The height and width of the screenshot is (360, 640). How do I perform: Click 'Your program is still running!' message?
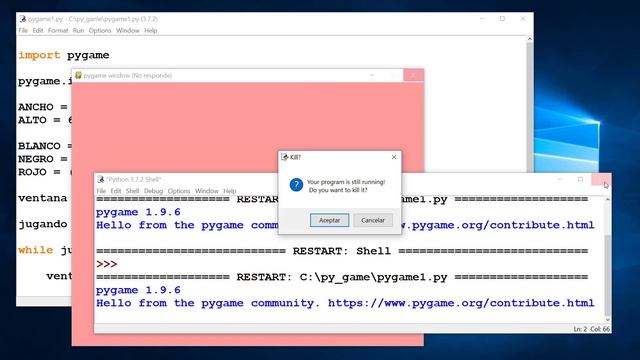coord(346,182)
